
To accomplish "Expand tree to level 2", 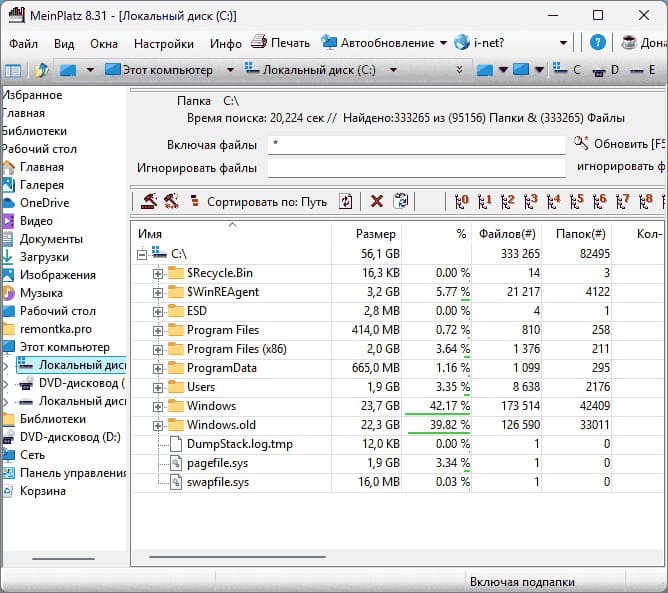I will coord(507,201).
